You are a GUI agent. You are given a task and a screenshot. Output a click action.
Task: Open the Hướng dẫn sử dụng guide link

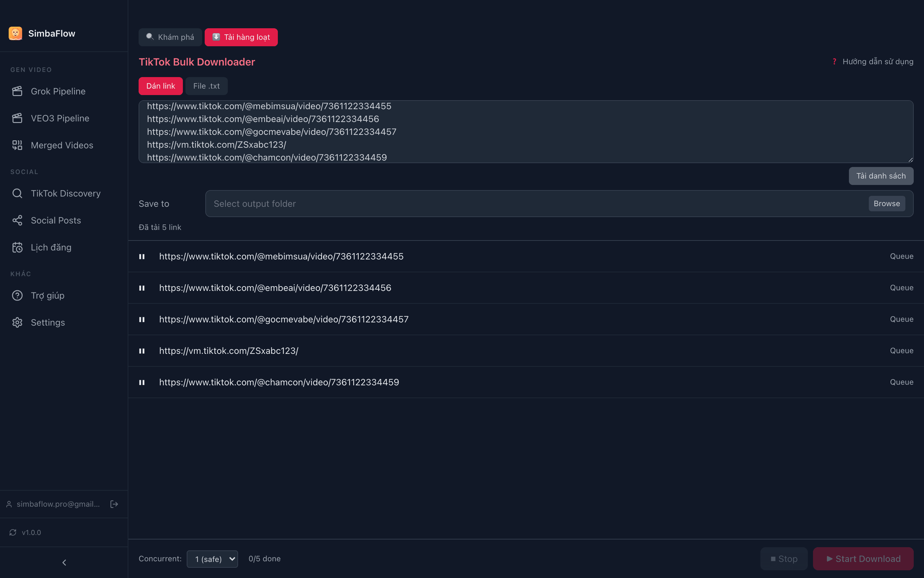tap(878, 62)
